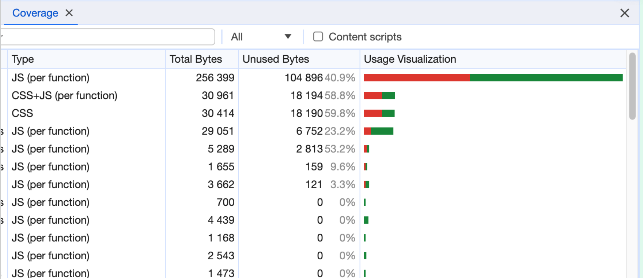Select the row with 1 655 total bytes
This screenshot has height=279, width=644.
pos(313,167)
